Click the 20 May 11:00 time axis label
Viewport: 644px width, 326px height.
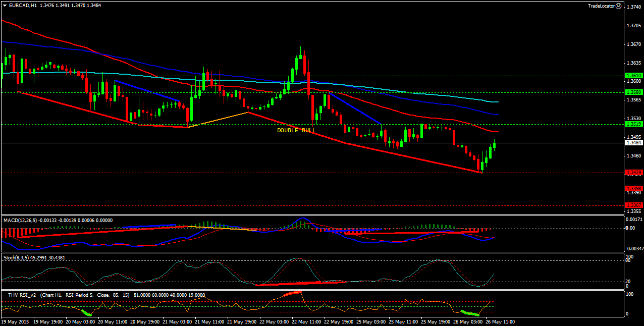click(113, 321)
